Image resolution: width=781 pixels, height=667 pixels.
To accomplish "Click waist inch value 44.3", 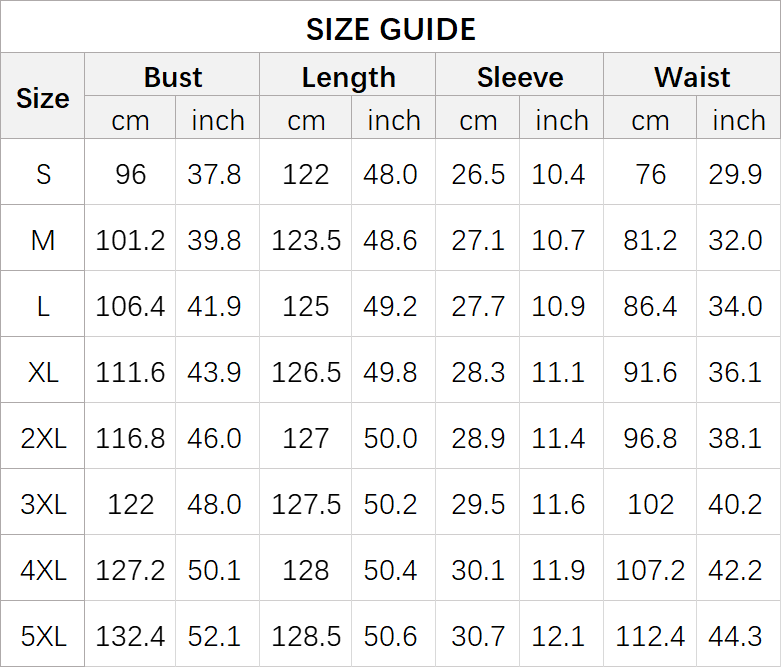I will click(x=736, y=636).
